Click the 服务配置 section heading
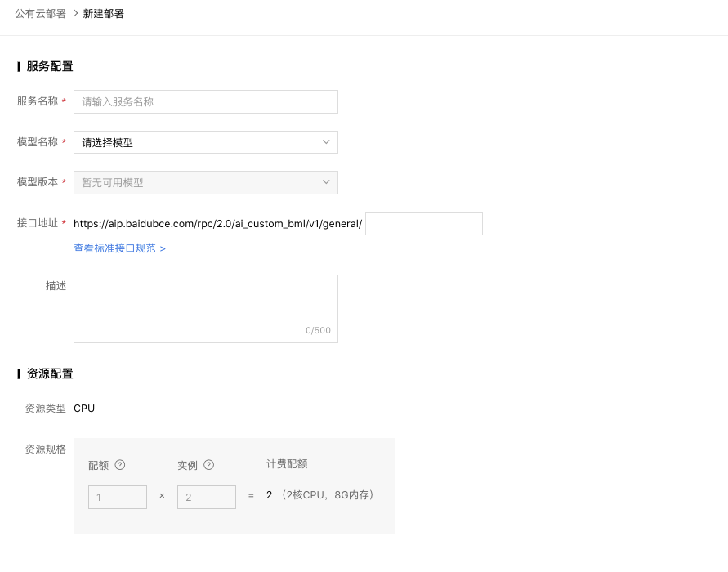This screenshot has height=572, width=728. [x=49, y=66]
